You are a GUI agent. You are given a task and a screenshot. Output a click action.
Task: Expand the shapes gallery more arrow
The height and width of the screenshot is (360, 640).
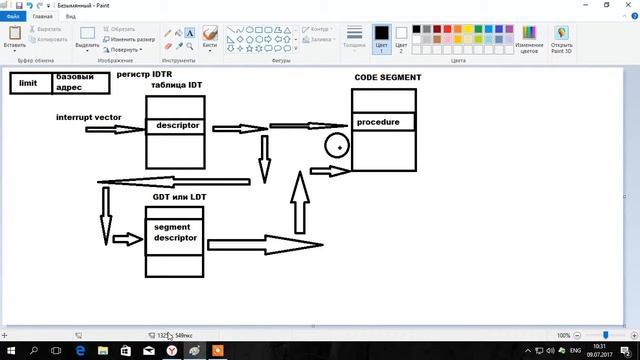coord(296,49)
